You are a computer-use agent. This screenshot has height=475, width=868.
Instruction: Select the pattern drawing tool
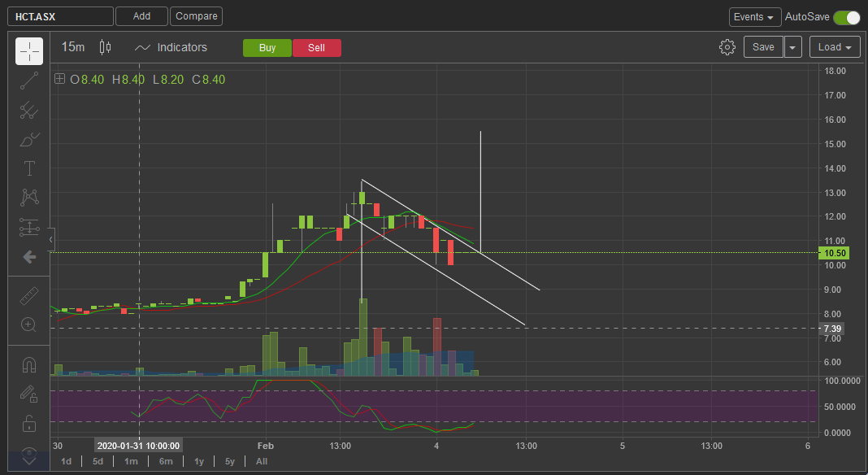coord(28,198)
